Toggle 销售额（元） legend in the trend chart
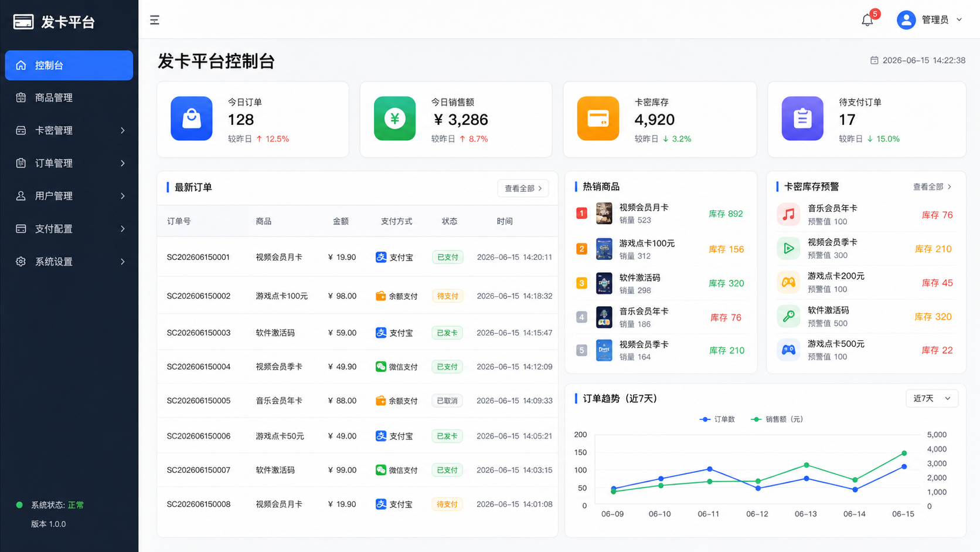This screenshot has width=980, height=552. pyautogui.click(x=777, y=419)
